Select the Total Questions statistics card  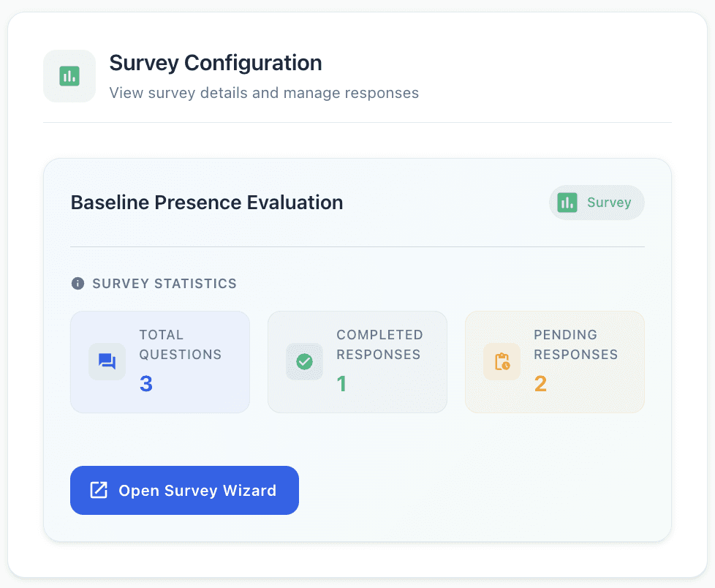[x=160, y=362]
